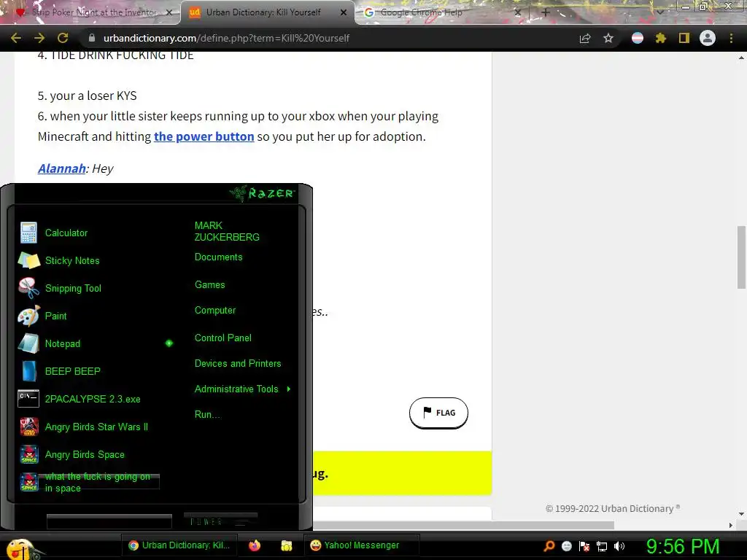Click the scrollbar down arrow

[x=741, y=514]
